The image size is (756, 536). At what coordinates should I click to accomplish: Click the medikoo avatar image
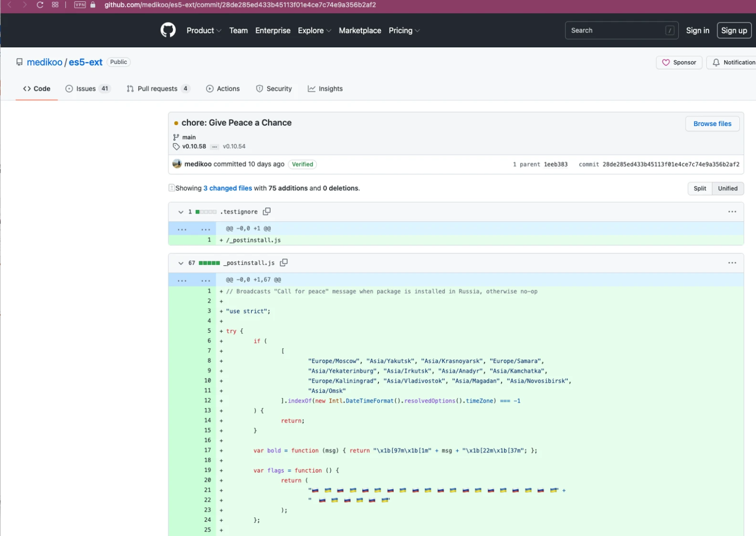click(177, 164)
